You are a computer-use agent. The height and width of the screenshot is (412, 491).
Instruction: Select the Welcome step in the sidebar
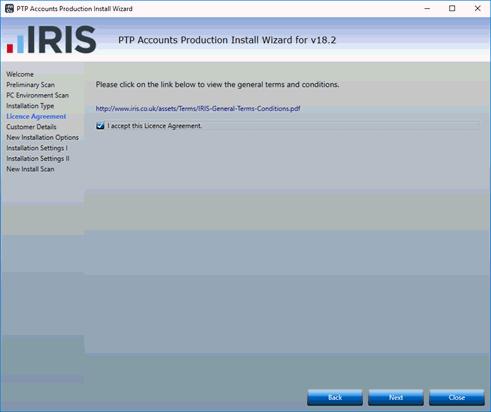(x=20, y=74)
